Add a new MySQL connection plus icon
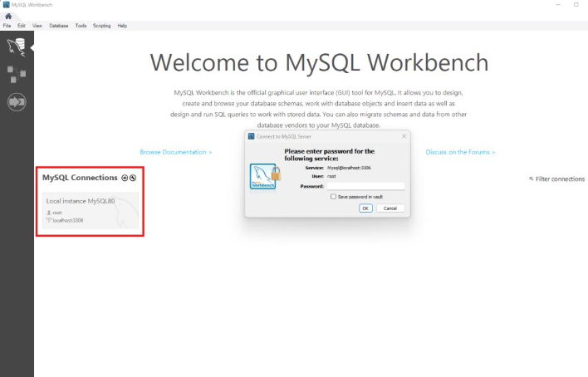Viewport: 588px width, 377px height. point(125,178)
